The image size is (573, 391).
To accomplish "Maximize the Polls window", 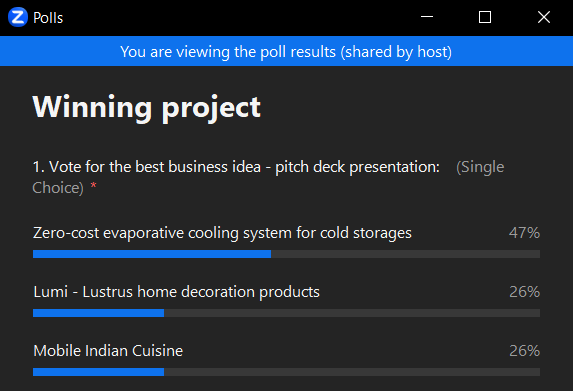I will [485, 17].
